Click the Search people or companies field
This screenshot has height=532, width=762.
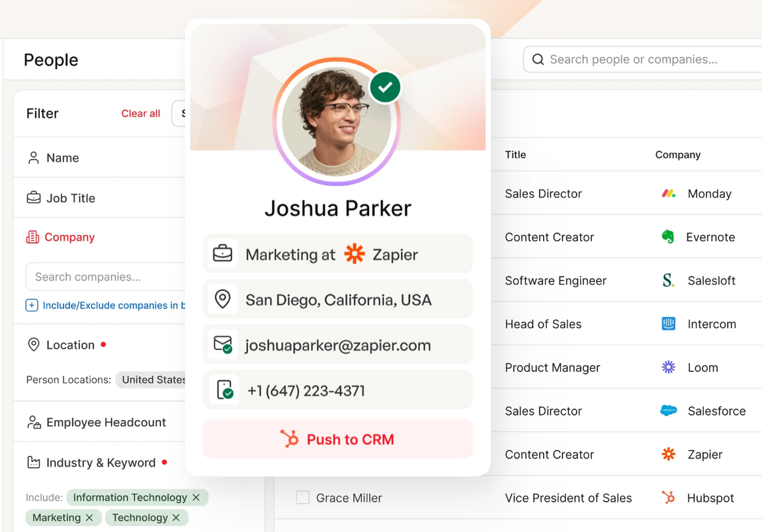pyautogui.click(x=644, y=60)
